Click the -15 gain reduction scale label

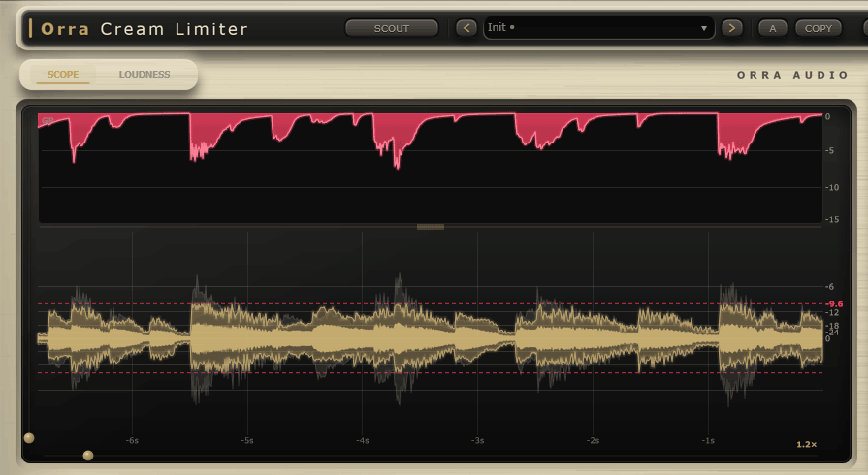[831, 220]
